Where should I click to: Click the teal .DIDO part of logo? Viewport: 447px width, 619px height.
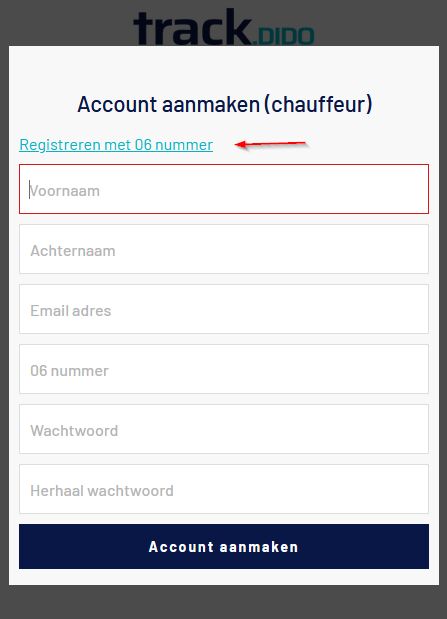coord(284,36)
